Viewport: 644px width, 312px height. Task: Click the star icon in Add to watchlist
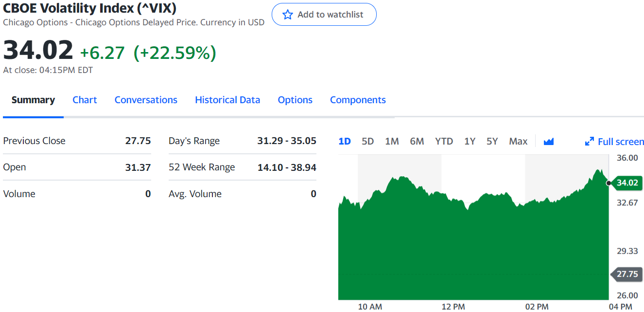288,15
